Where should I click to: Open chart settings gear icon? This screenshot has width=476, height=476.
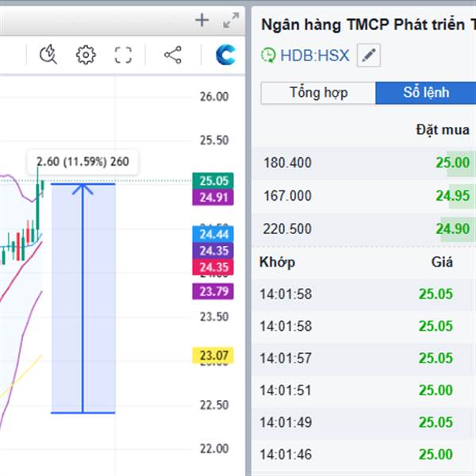86,55
